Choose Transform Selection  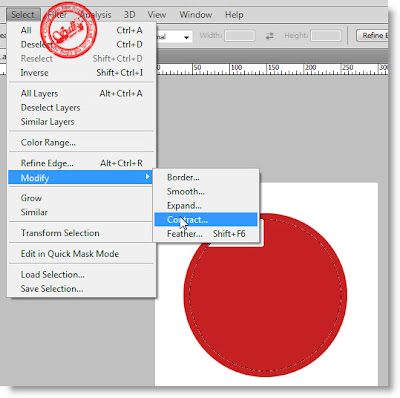[x=82, y=233]
